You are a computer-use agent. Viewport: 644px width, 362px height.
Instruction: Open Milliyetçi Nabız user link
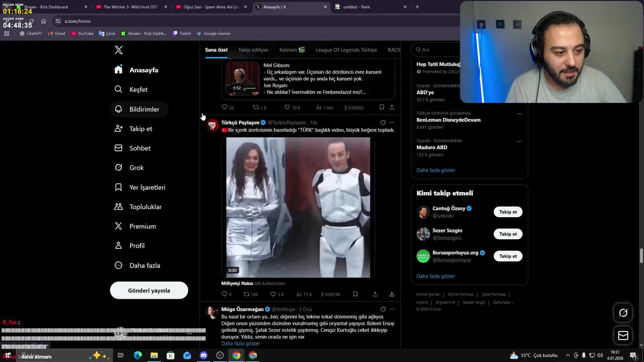pos(237,284)
